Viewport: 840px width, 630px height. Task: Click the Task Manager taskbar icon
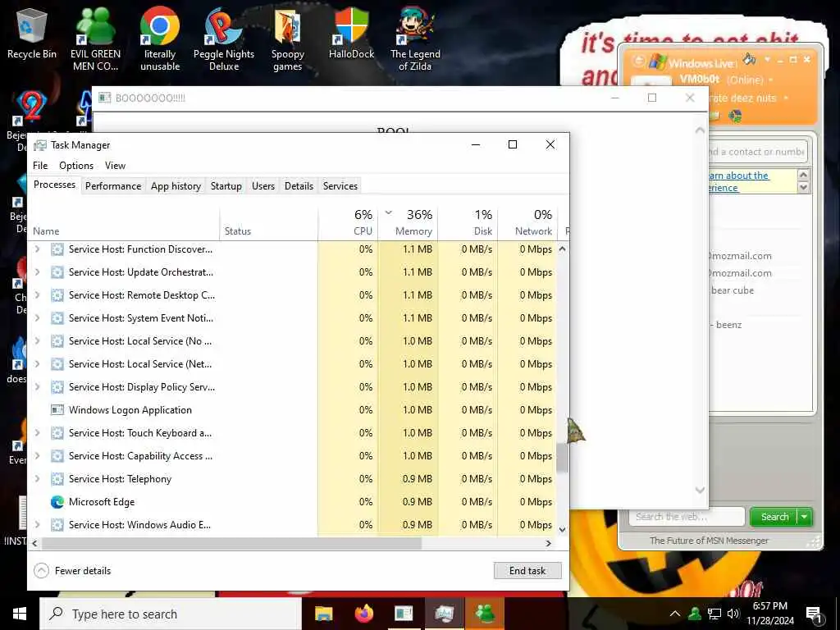tap(444, 614)
